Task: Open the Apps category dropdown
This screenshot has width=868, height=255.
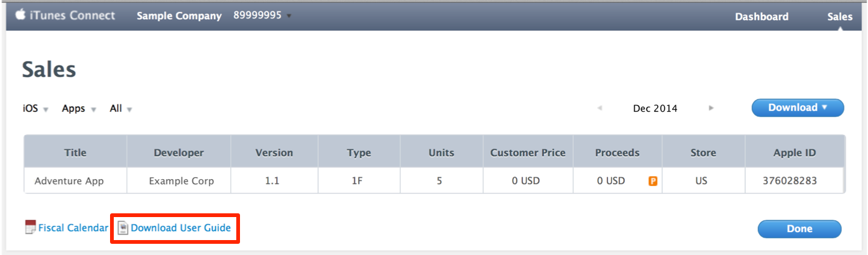Action: 79,109
